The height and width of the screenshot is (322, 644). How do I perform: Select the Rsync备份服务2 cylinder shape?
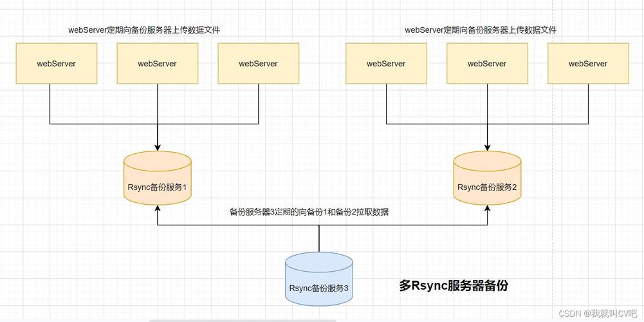(487, 178)
